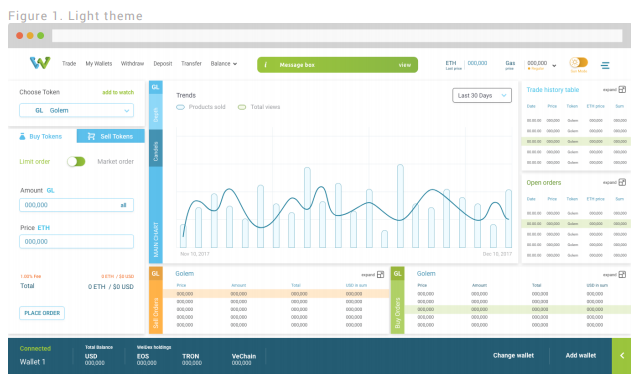Switch to Buy Tokens tab
Viewport: 641px width, 383px height.
(x=42, y=136)
